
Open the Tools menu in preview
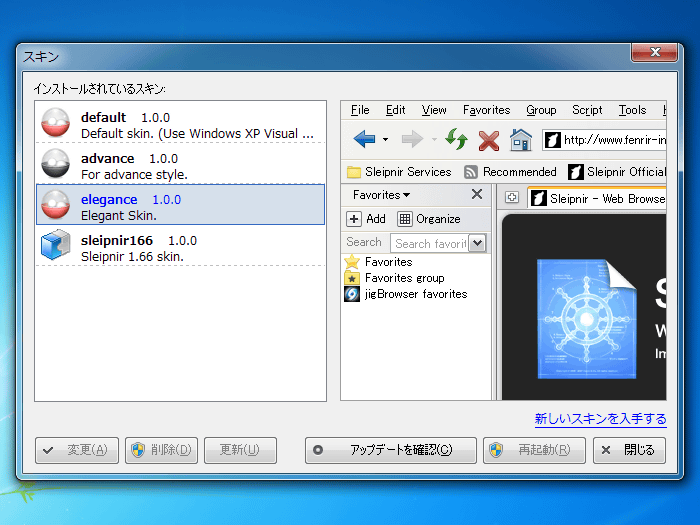click(632, 110)
